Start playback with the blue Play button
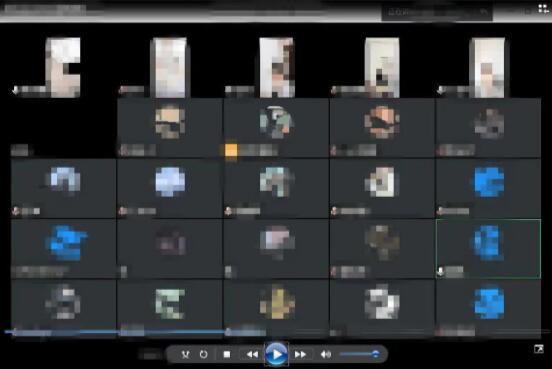The image size is (552, 369). point(277,354)
